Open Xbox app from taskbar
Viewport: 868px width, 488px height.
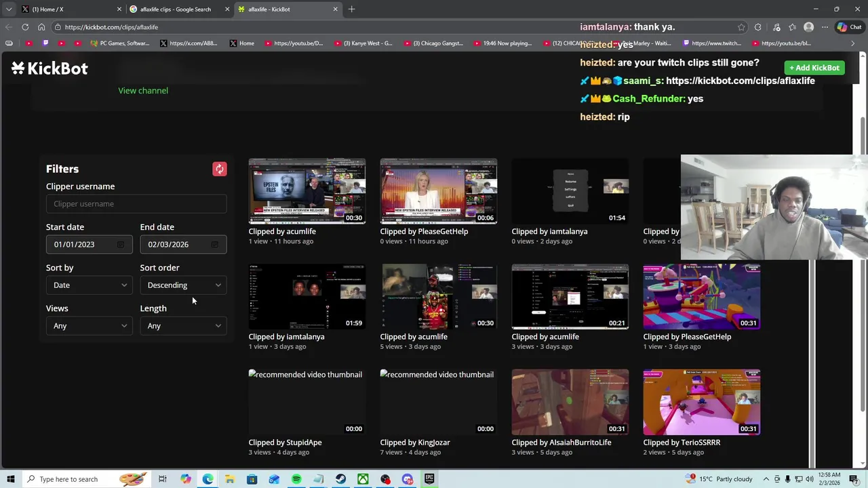pyautogui.click(x=363, y=479)
